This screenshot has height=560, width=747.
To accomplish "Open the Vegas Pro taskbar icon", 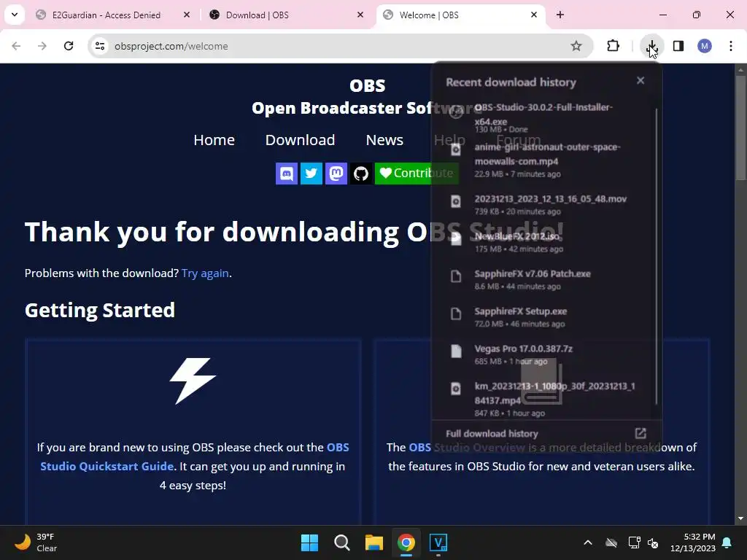I will 438,542.
